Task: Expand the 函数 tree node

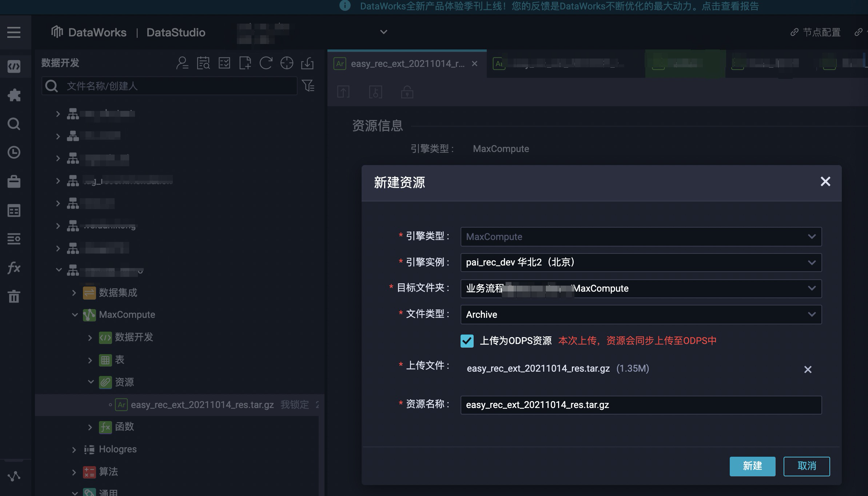Action: [x=90, y=427]
